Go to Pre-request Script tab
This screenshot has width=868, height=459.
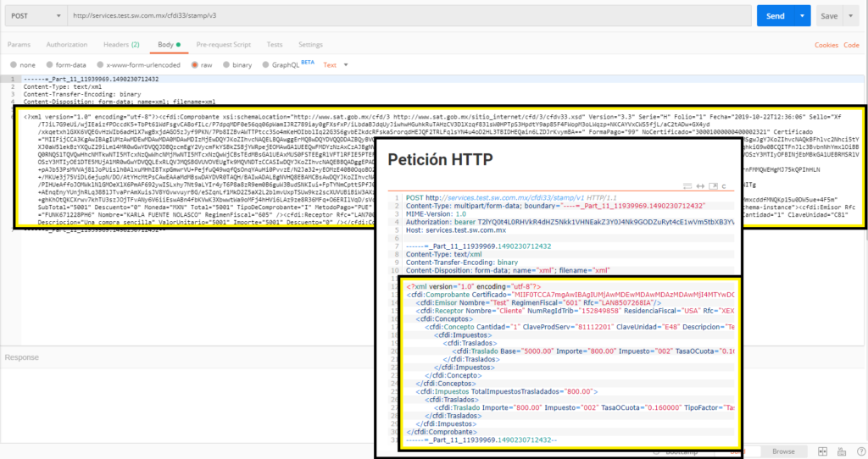tap(223, 44)
